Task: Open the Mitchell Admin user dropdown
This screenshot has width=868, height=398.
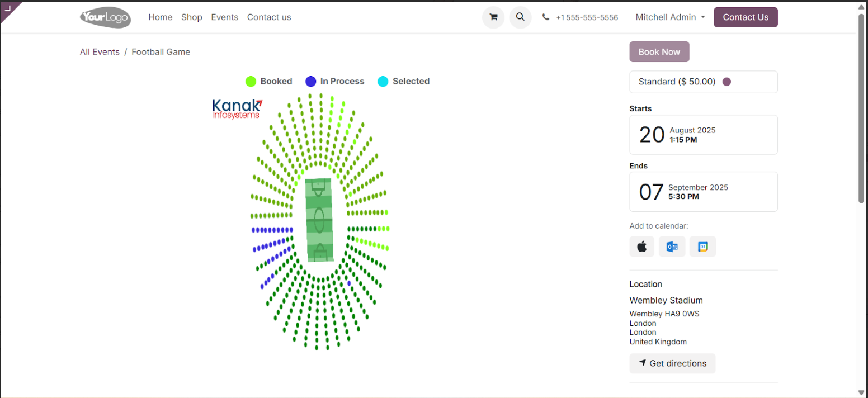Action: tap(670, 17)
